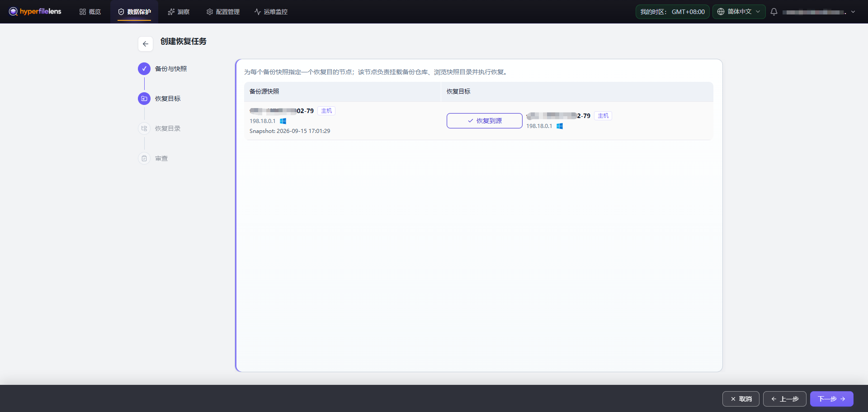Select the 恢复目录 step icon
The width and height of the screenshot is (868, 412).
[144, 128]
